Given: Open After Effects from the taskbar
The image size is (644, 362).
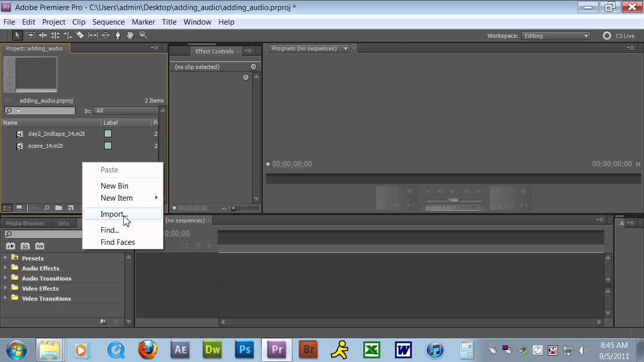Looking at the screenshot, I should (x=180, y=350).
